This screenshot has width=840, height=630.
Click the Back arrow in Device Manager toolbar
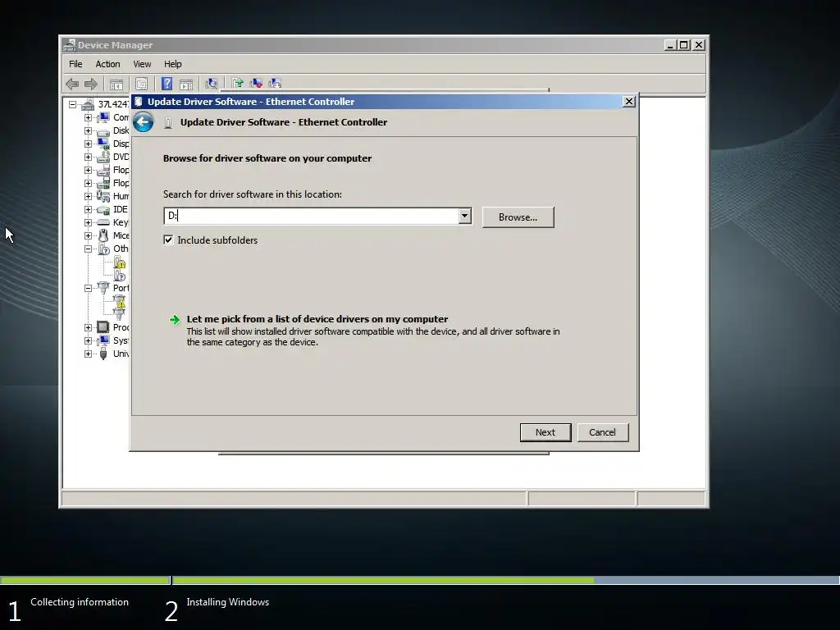pos(72,84)
